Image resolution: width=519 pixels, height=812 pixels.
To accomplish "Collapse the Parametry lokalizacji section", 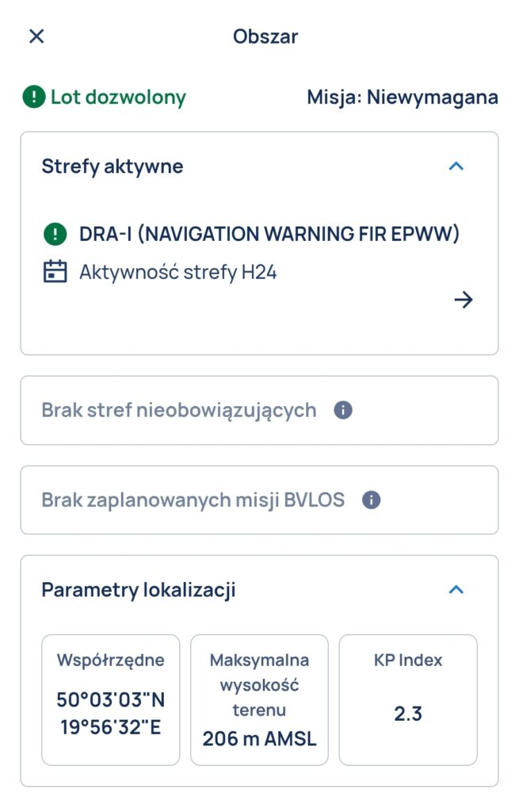I will (456, 590).
